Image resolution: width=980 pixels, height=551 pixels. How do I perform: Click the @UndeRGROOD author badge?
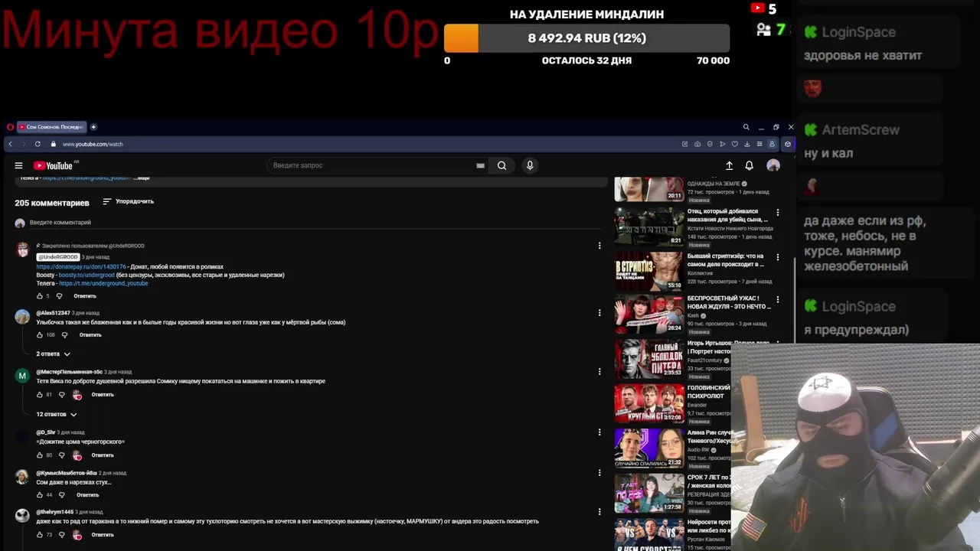coord(58,256)
